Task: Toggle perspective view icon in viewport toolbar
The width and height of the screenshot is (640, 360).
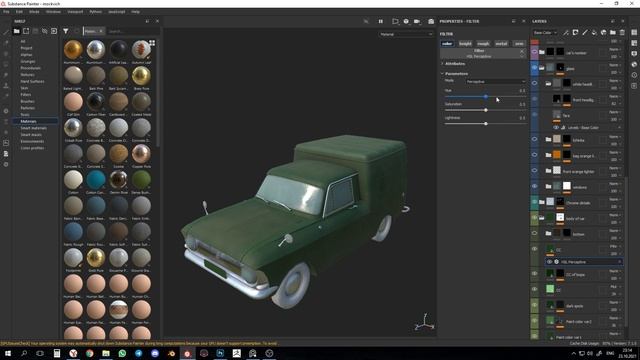Action: tap(395, 21)
